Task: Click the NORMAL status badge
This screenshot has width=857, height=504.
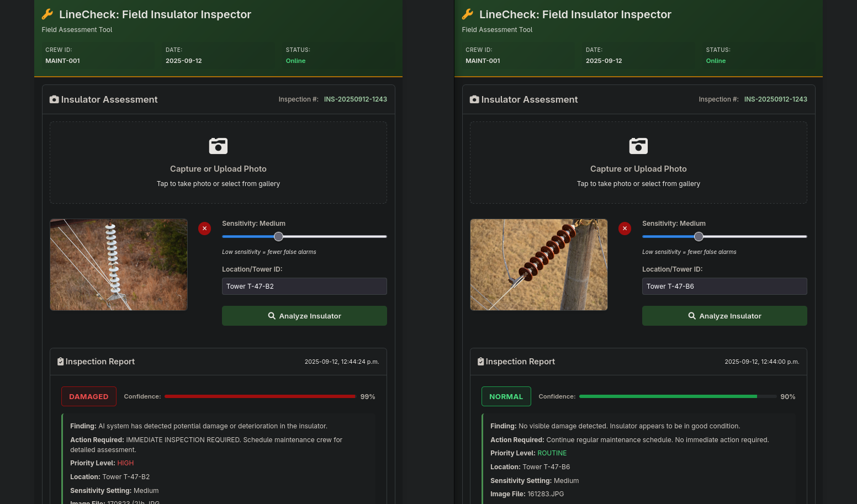Action: point(506,396)
